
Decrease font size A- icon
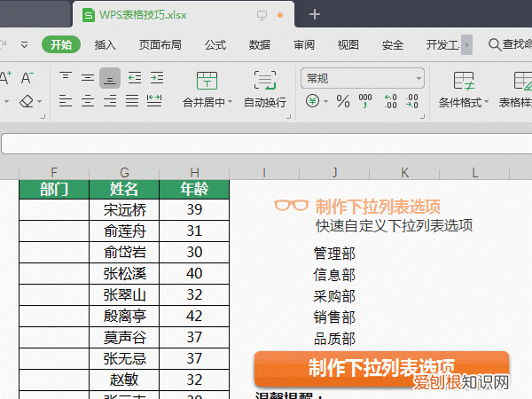(27, 78)
